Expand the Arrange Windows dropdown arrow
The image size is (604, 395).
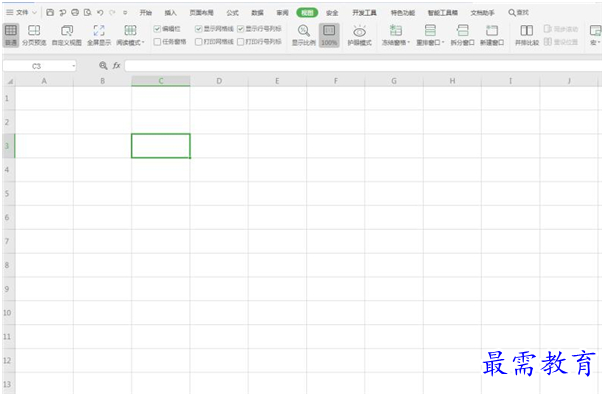(443, 42)
